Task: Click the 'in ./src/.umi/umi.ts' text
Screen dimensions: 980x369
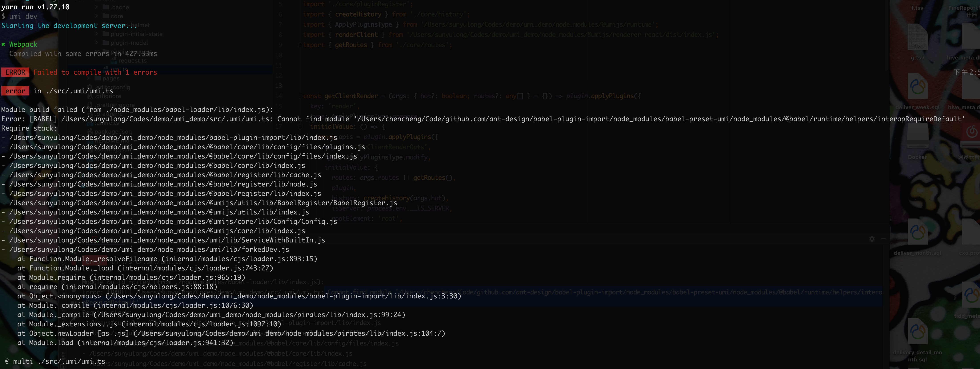Action: [x=73, y=91]
